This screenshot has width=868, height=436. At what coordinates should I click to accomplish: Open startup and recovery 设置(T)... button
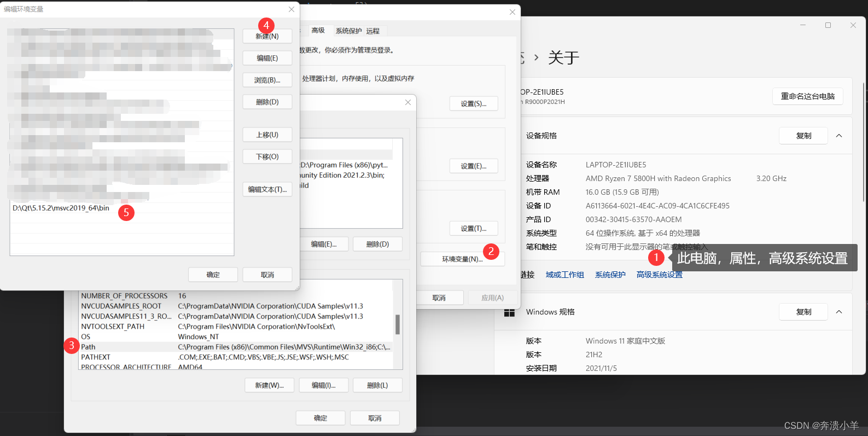(x=474, y=228)
